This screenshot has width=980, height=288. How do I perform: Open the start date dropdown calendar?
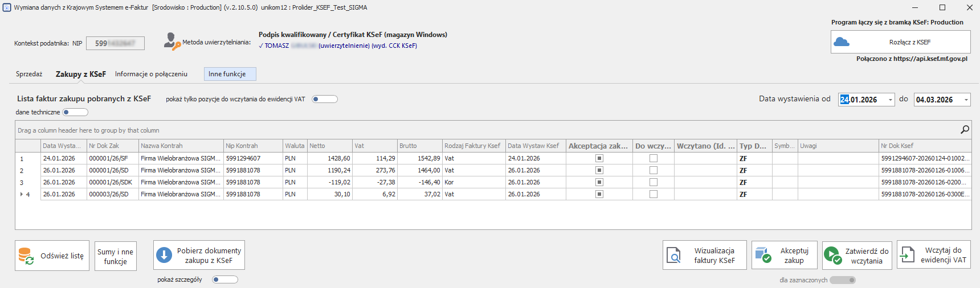click(890, 100)
